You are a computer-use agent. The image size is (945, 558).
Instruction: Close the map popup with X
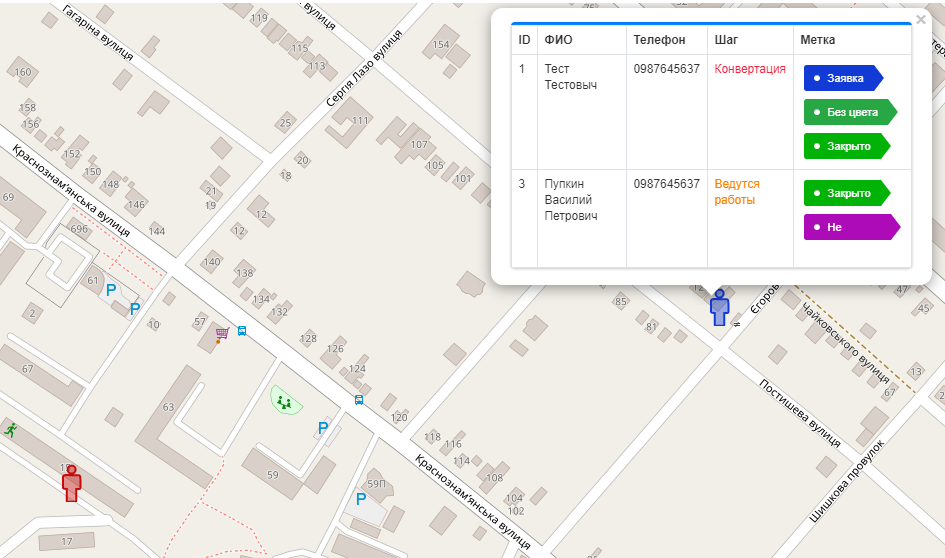coord(921,20)
